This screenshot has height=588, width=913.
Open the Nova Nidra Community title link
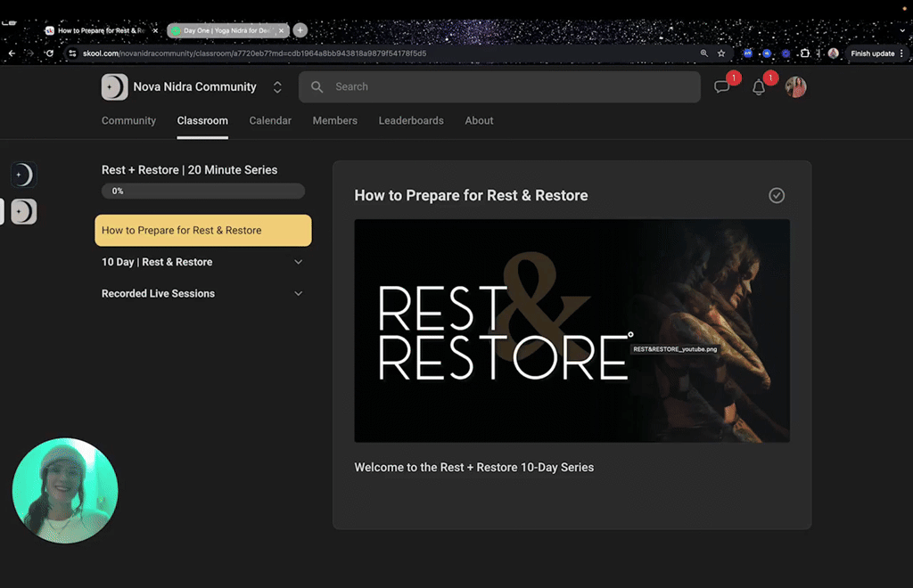194,86
